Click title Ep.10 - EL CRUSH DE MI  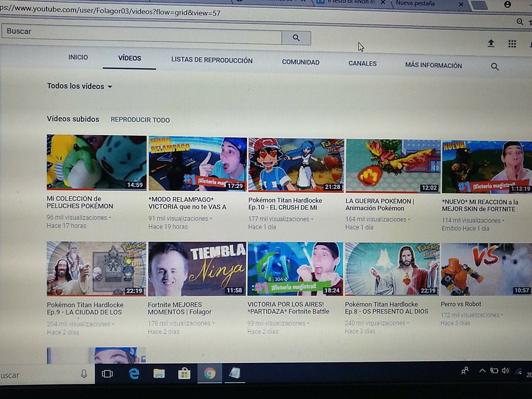pyautogui.click(x=286, y=204)
